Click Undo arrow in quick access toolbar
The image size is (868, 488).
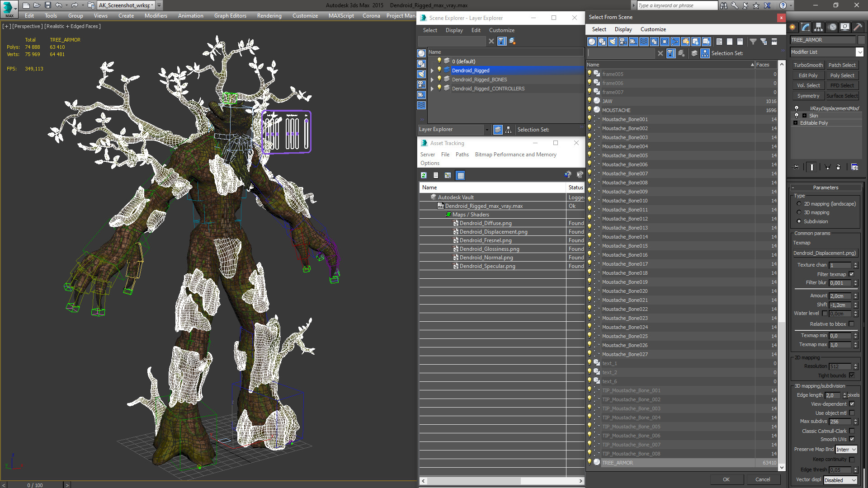(59, 5)
